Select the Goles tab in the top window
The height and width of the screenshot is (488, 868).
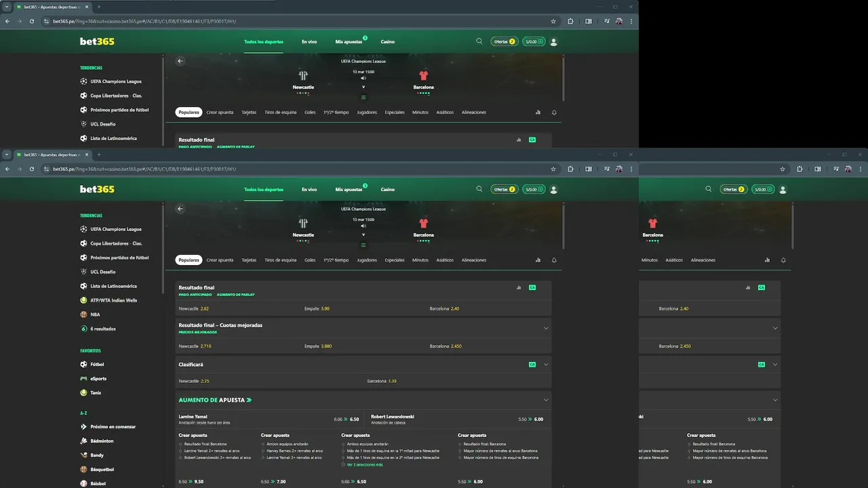[310, 113]
